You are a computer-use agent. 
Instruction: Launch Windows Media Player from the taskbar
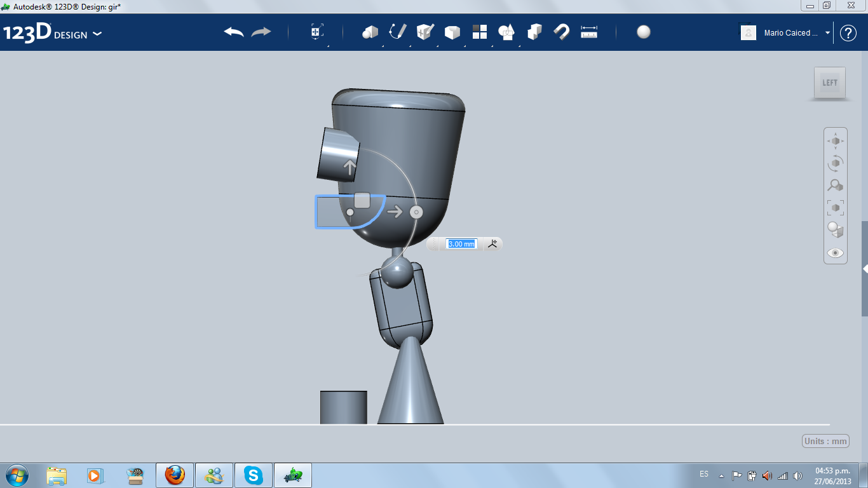[95, 475]
